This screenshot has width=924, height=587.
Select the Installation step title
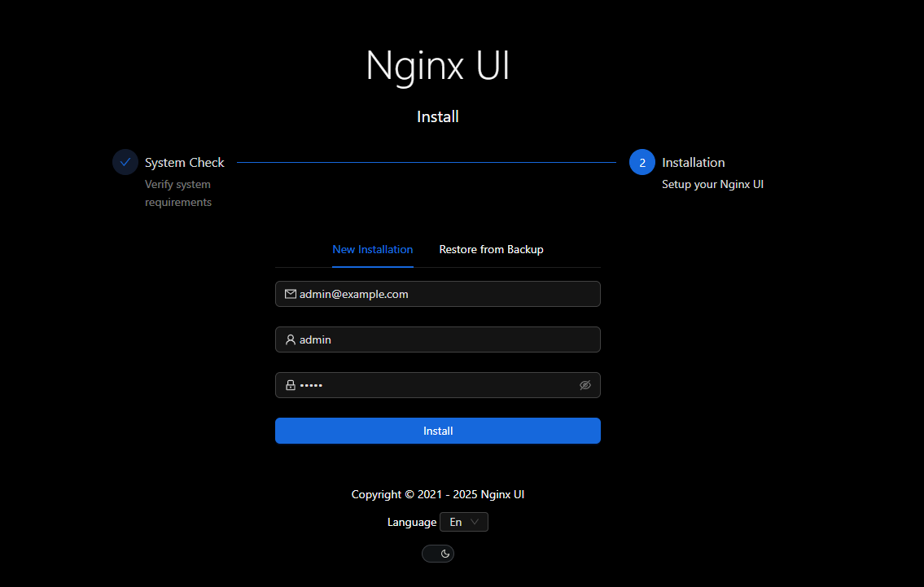point(693,163)
